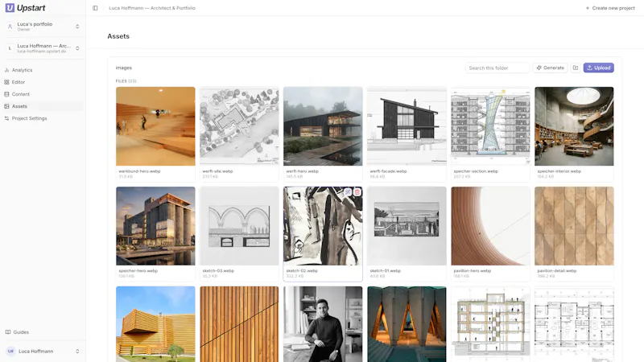Click the Guides book icon
The image size is (644, 362).
pos(8,332)
